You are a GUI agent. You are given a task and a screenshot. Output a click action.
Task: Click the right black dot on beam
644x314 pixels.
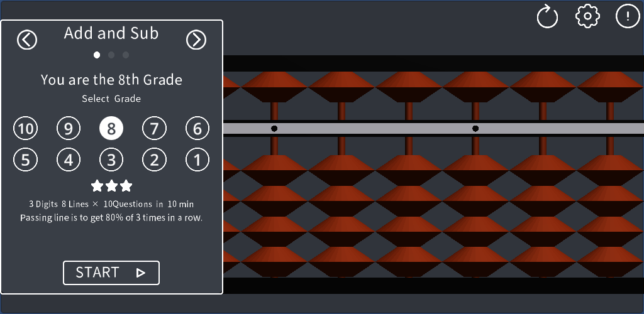[475, 129]
